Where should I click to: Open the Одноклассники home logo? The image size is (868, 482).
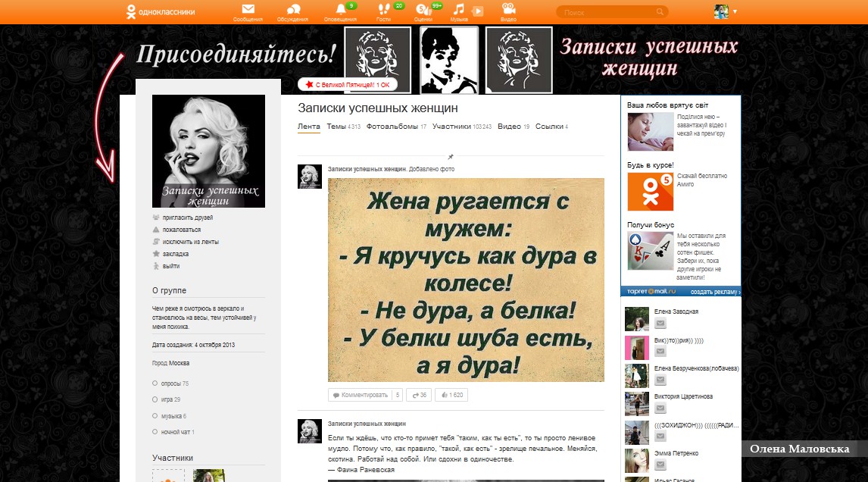tap(161, 11)
